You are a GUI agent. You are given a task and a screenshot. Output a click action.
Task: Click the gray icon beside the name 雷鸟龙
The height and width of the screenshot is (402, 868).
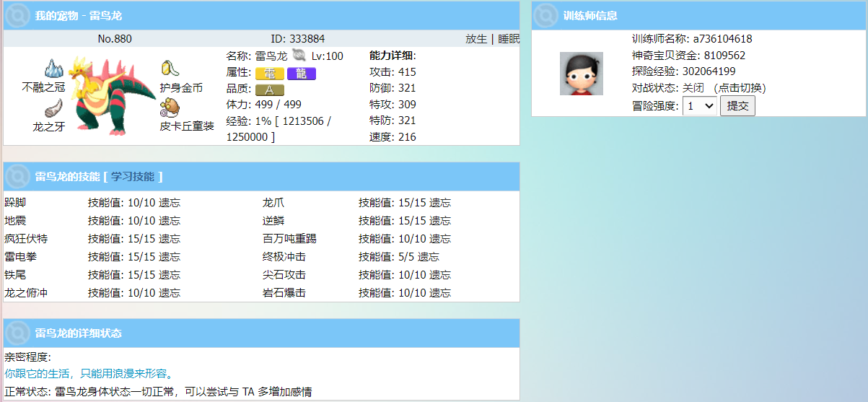[x=299, y=56]
